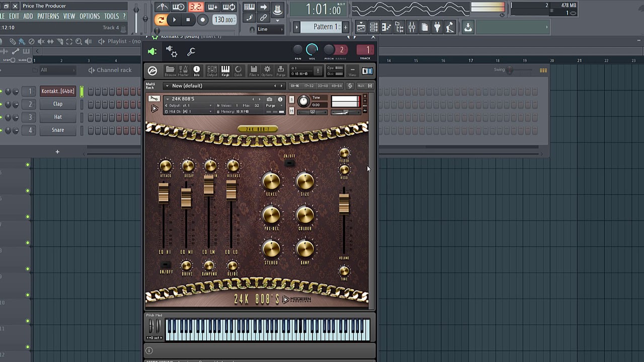Screen dimensions: 644x362
Task: Open the OPTIONS menu
Action: [x=90, y=16]
